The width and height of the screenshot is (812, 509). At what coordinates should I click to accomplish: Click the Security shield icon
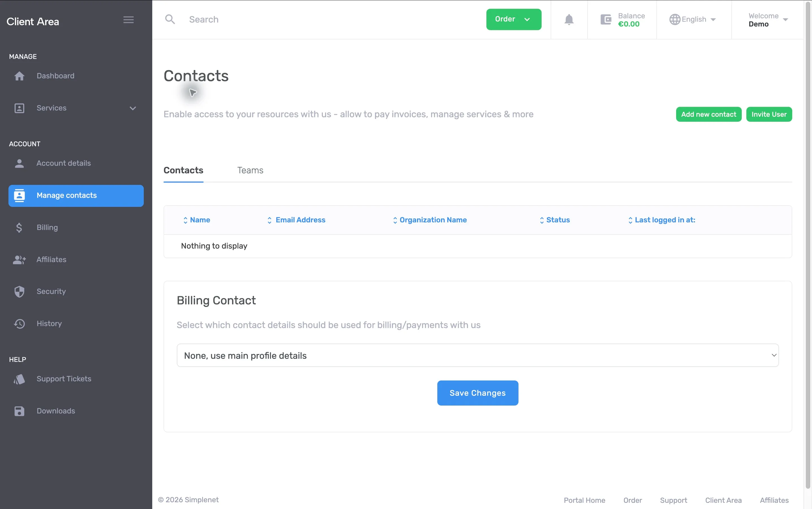coord(19,291)
